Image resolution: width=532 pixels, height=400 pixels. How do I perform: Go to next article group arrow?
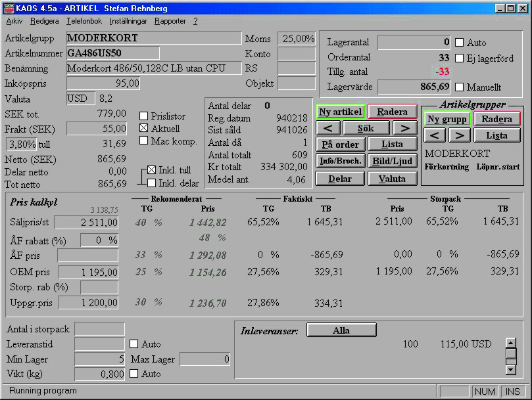459,135
